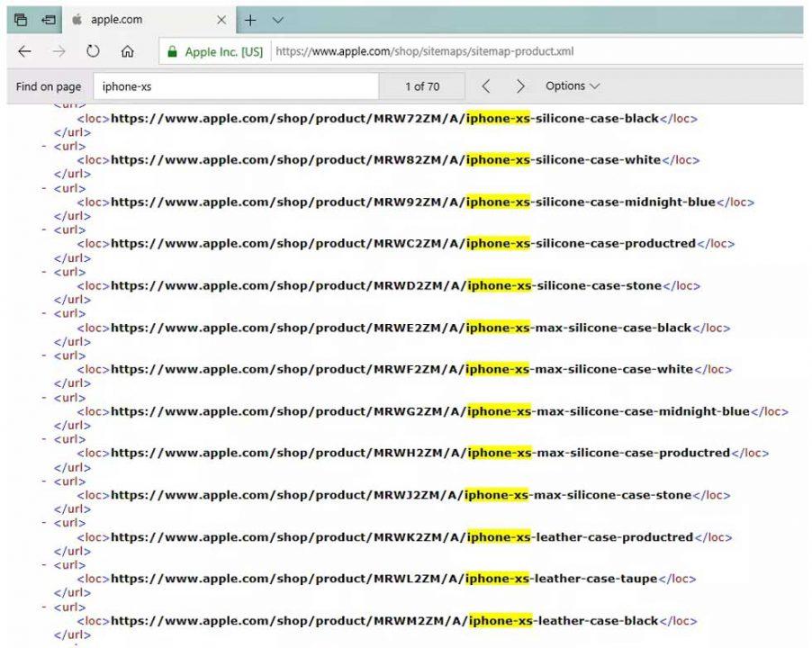The image size is (812, 648).
Task: Click the MRW72ZM silicone-case-black URL
Action: point(384,119)
